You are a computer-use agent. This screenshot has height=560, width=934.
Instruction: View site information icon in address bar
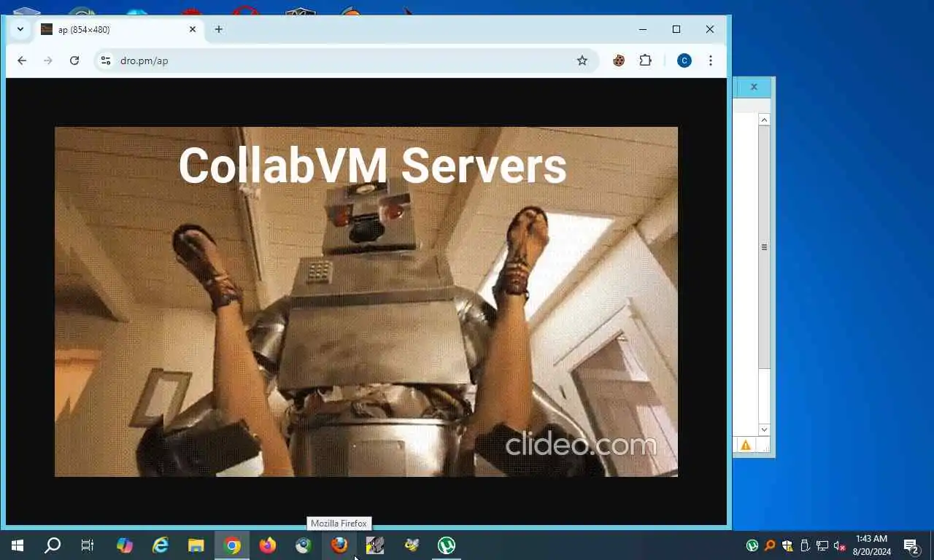pos(106,61)
